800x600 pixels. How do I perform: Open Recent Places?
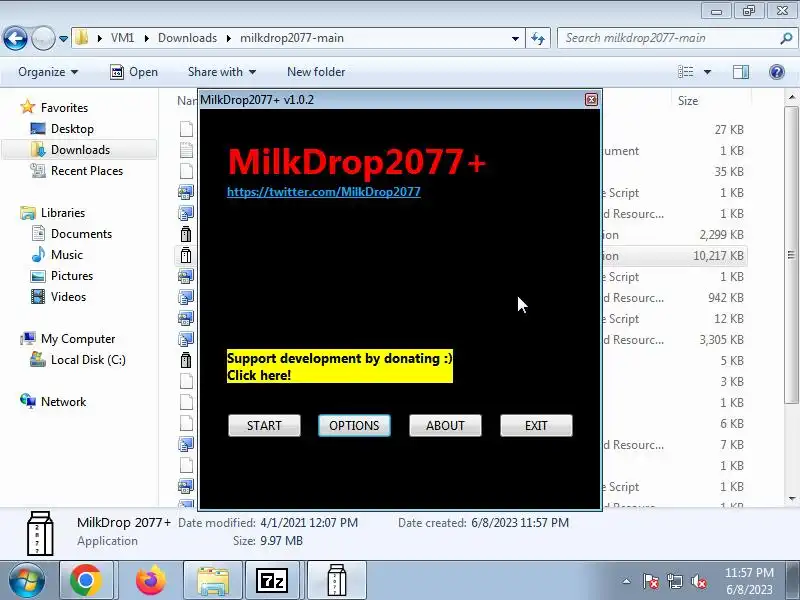[87, 170]
